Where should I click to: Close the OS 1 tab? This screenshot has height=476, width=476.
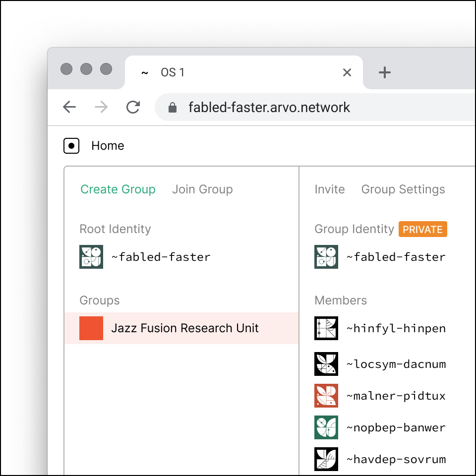pos(347,72)
